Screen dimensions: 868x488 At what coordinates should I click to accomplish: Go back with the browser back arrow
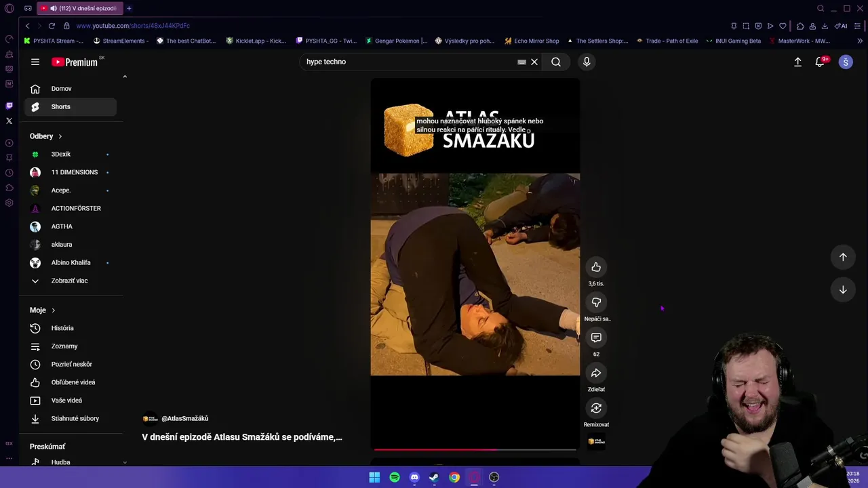pyautogui.click(x=27, y=26)
